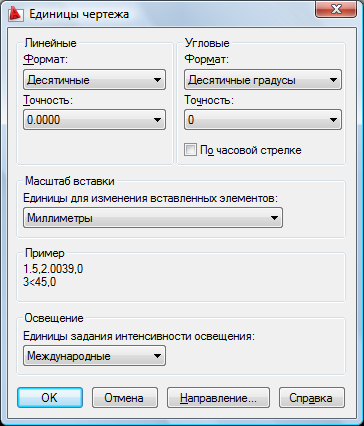Image resolution: width=364 pixels, height=426 pixels.
Task: Open the linear Формат dropdown showing Десятичные
Action: pos(94,80)
